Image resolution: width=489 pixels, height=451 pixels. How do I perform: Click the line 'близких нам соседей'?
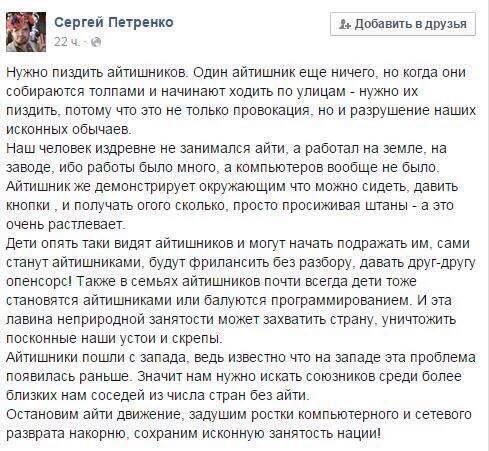[158, 395]
